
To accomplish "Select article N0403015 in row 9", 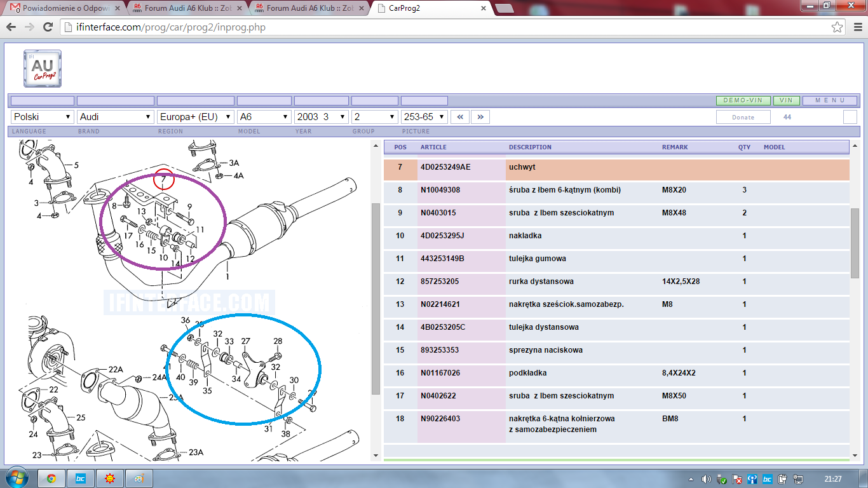I will point(438,213).
